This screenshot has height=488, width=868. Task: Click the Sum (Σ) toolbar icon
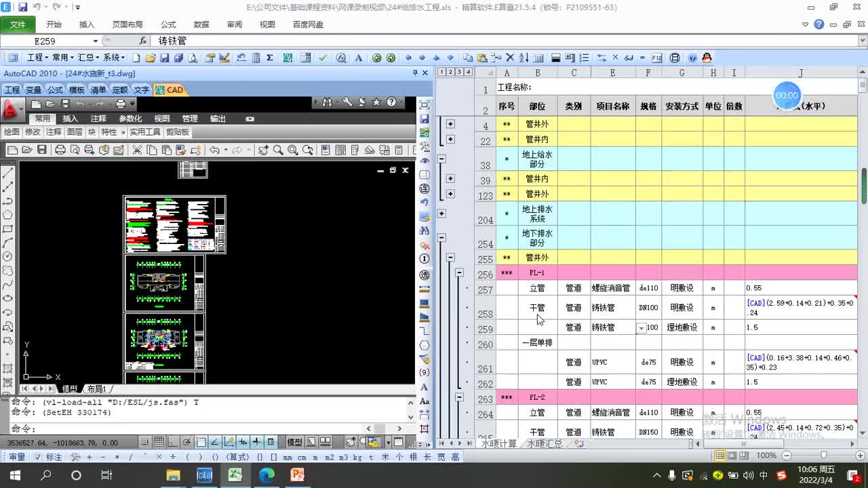tap(270, 58)
